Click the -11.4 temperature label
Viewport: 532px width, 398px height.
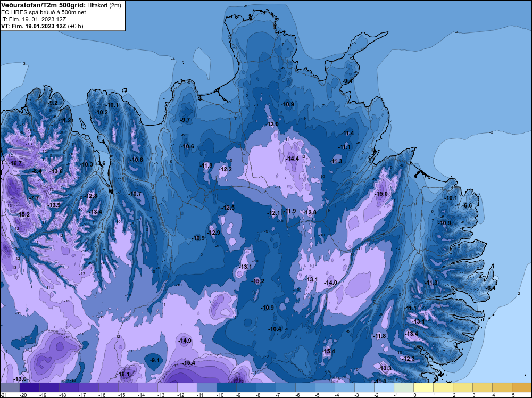click(348, 133)
